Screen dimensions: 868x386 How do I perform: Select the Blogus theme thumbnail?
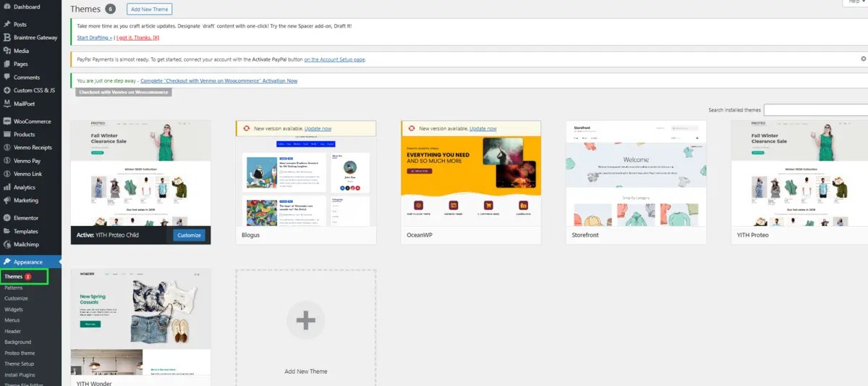(x=306, y=181)
